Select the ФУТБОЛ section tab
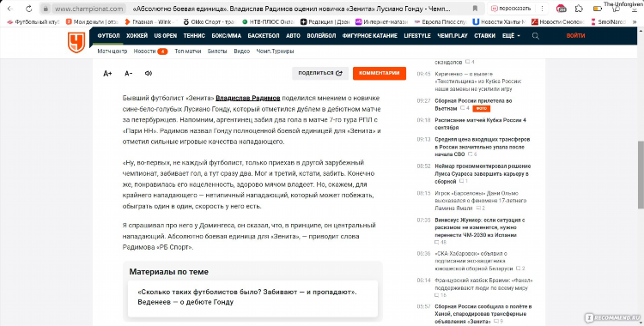Screen dimensions: 644x326 pos(108,36)
